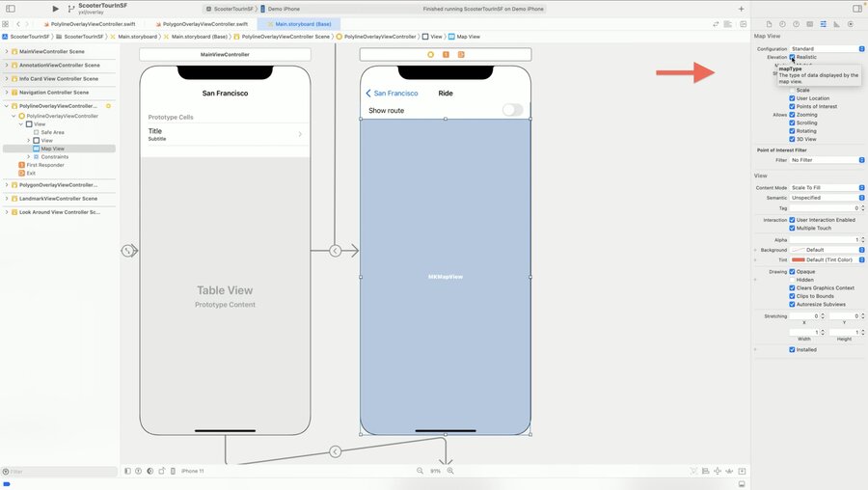
Task: Toggle the document outline button
Action: tap(127, 471)
